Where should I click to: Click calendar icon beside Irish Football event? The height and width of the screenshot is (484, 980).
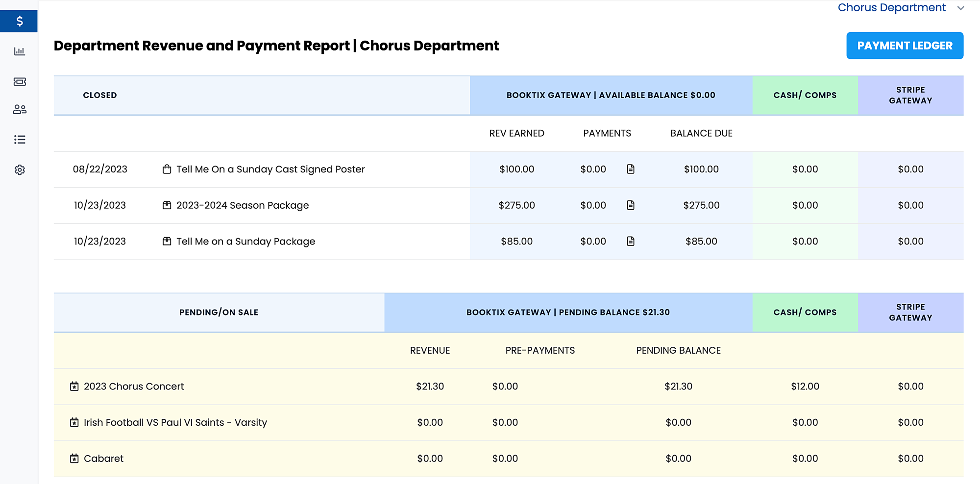click(74, 423)
